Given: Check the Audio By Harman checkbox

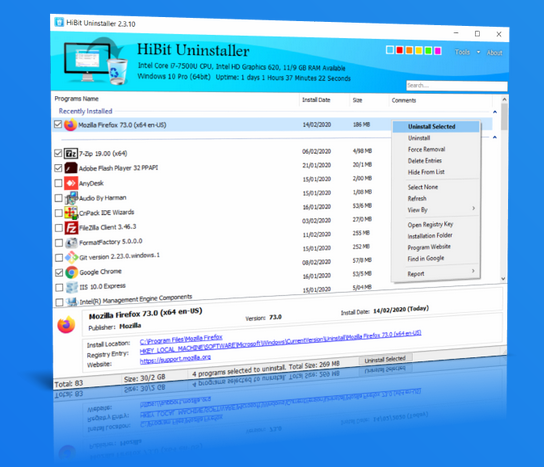Looking at the screenshot, I should pos(59,198).
